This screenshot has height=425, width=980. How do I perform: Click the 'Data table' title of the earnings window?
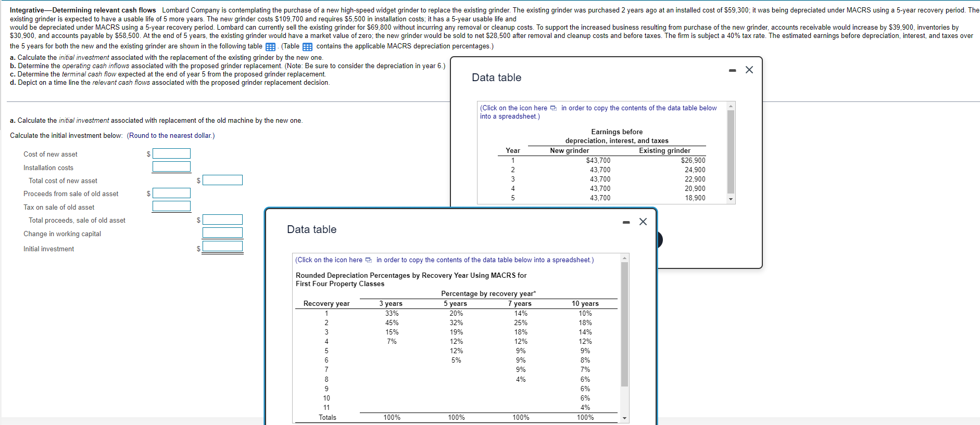pyautogui.click(x=497, y=78)
